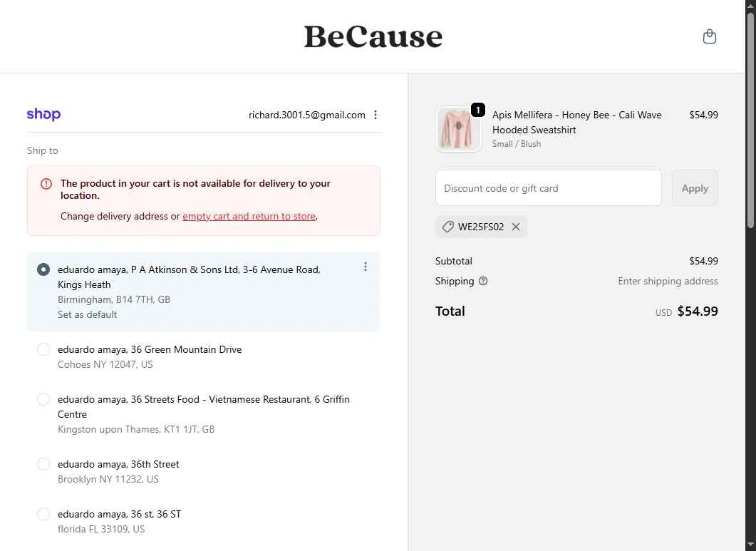Focus the Discount code or gift card field
The width and height of the screenshot is (756, 551).
pyautogui.click(x=548, y=188)
